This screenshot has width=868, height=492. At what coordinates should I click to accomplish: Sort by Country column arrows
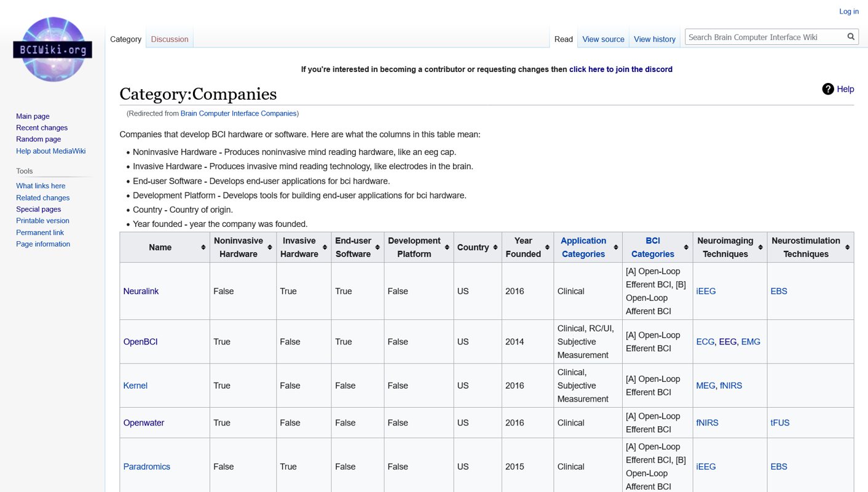tap(495, 247)
